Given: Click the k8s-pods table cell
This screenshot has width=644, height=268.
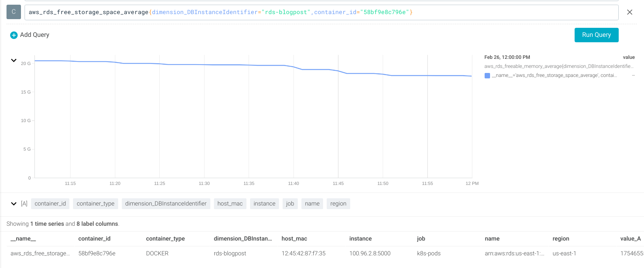Looking at the screenshot, I should [429, 254].
